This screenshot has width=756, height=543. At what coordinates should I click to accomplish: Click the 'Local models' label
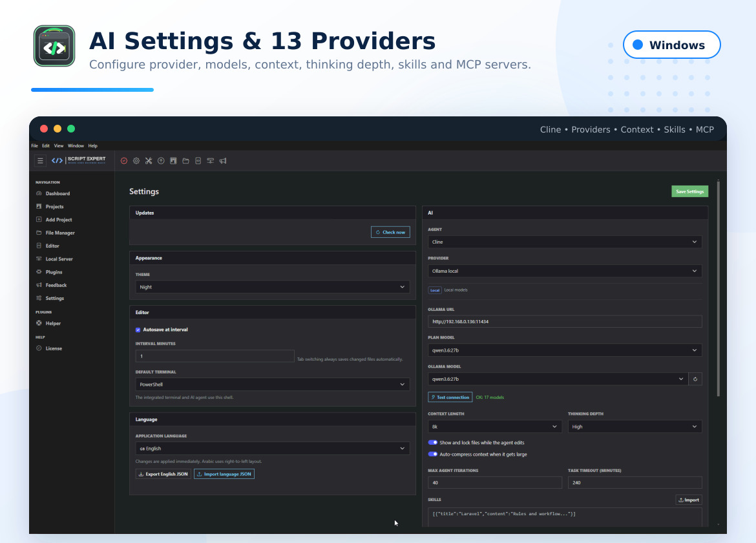pos(456,290)
